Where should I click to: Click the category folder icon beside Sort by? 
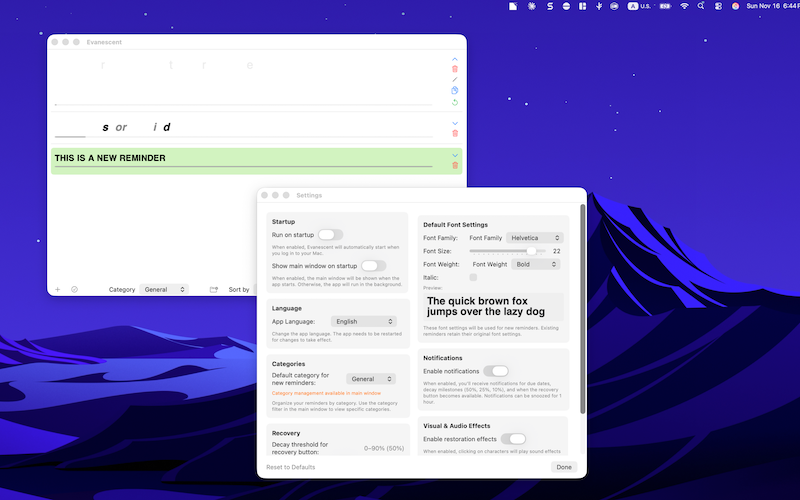[x=214, y=289]
